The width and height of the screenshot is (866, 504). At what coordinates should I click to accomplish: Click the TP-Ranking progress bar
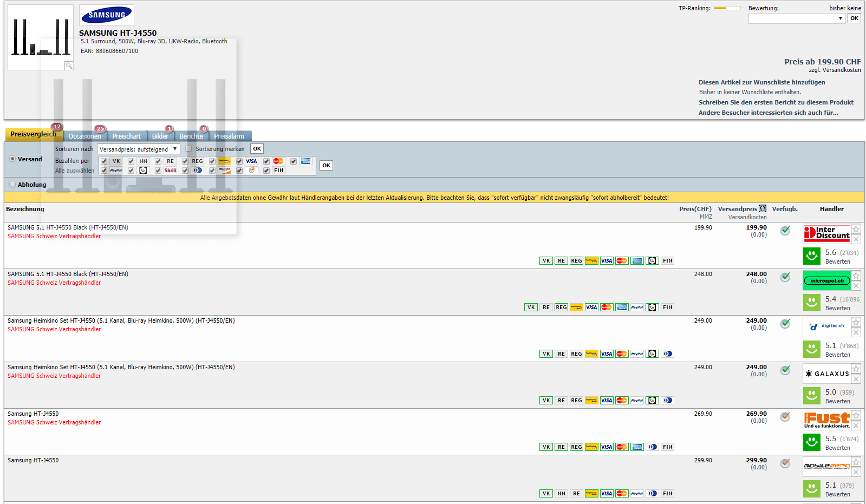tap(727, 8)
